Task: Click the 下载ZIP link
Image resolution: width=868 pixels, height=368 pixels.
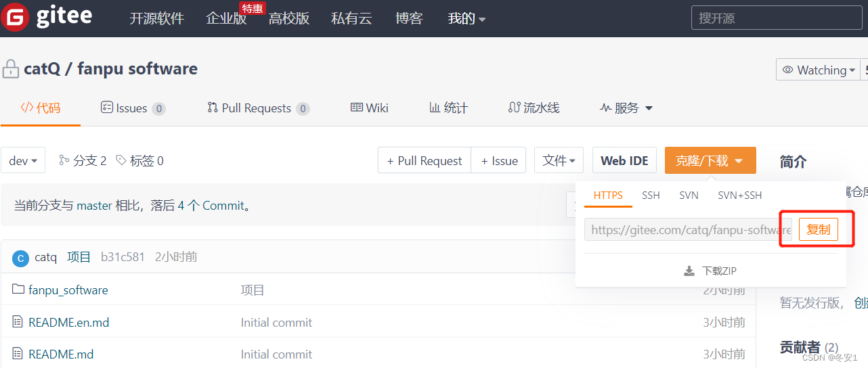Action: tap(710, 271)
